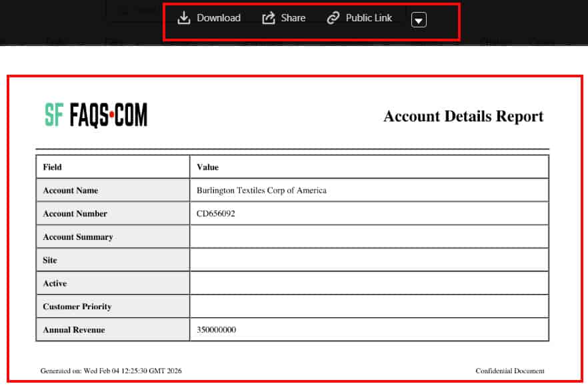The image size is (588, 388).
Task: Click the share arrow symbol beside Share
Action: [268, 18]
